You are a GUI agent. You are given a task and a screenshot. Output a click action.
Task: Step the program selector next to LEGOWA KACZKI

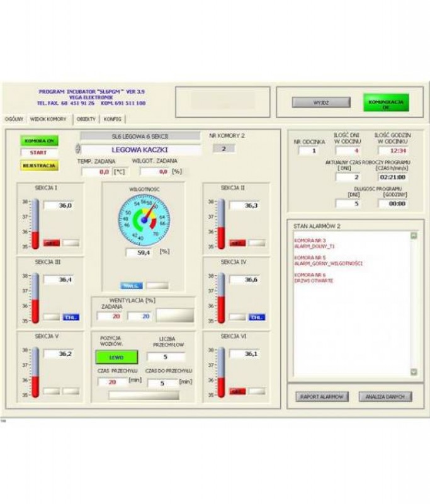(77, 149)
